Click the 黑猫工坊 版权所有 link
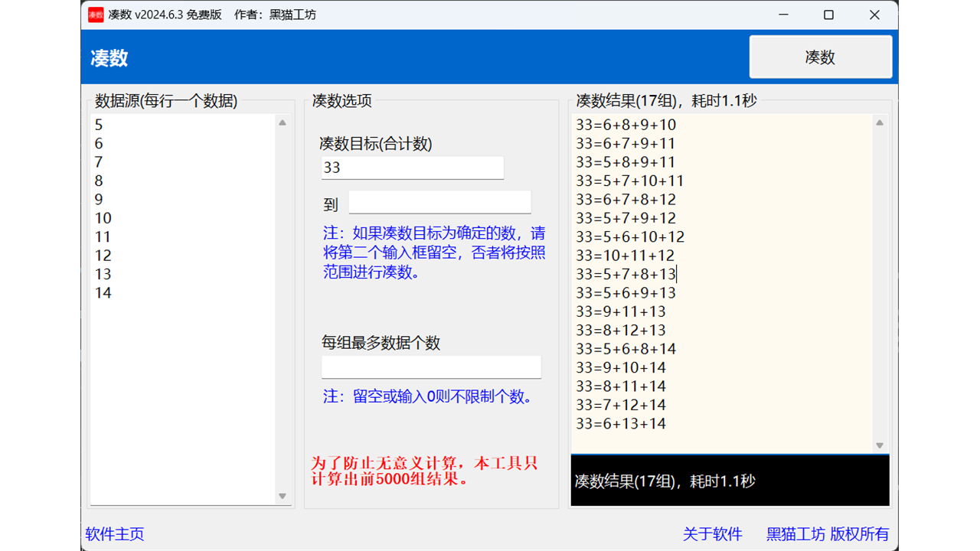This screenshot has height=551, width=980. (x=828, y=534)
